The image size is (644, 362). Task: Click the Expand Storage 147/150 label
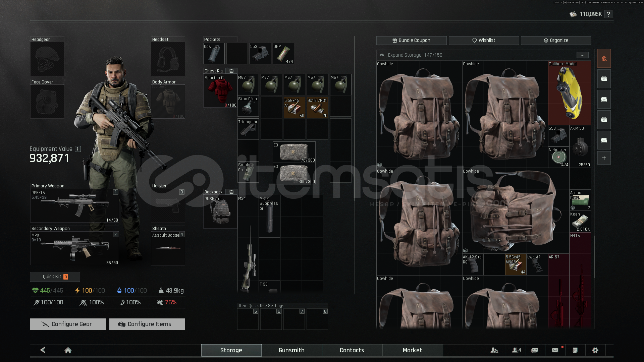(415, 55)
